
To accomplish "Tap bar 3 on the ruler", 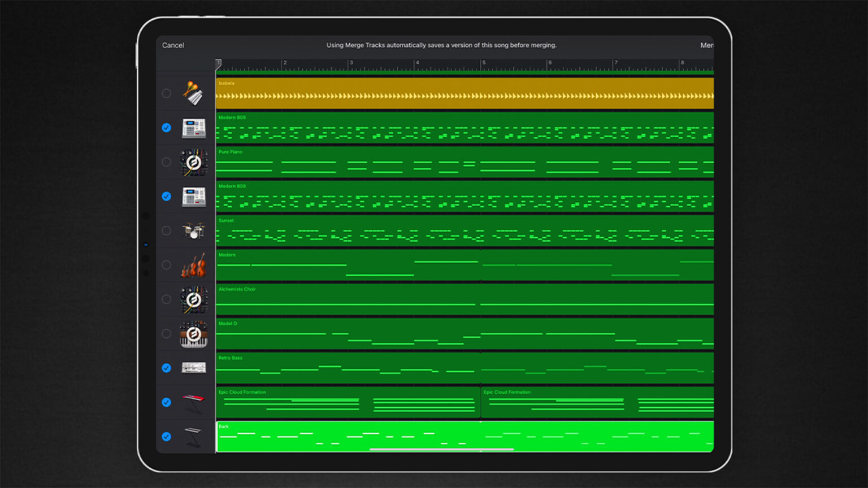I will pos(351,63).
